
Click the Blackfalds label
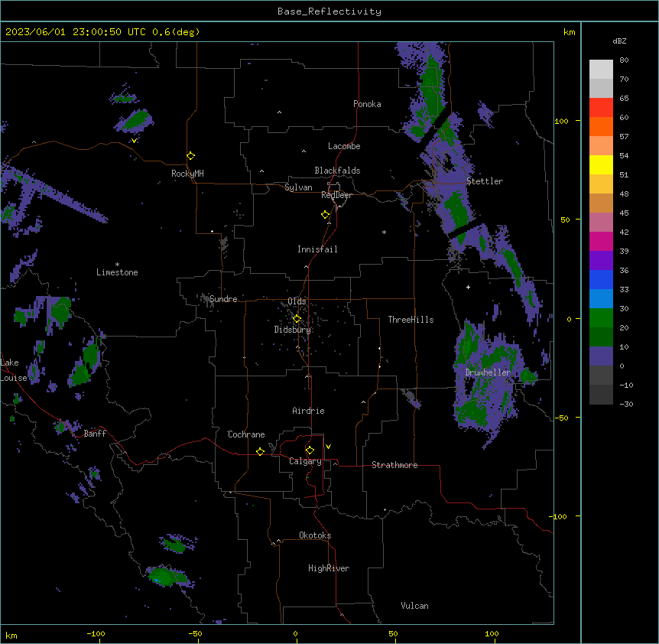(x=337, y=171)
